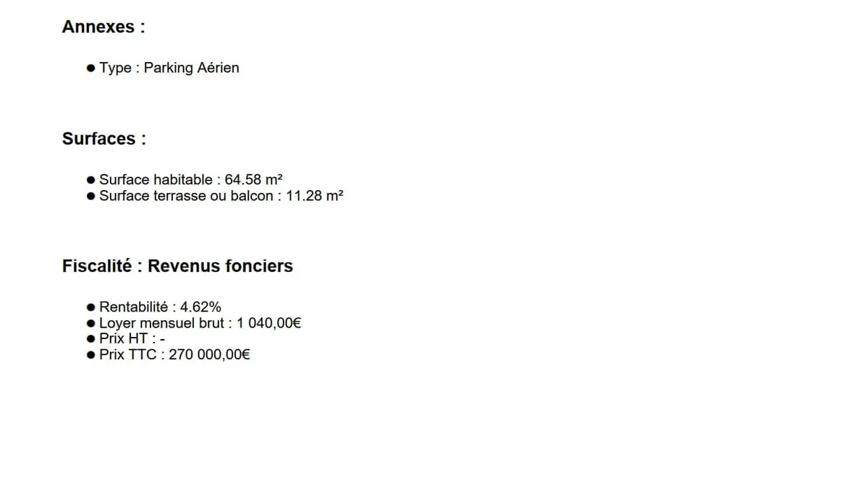Click the bullet before Surface habitable

[x=91, y=180]
